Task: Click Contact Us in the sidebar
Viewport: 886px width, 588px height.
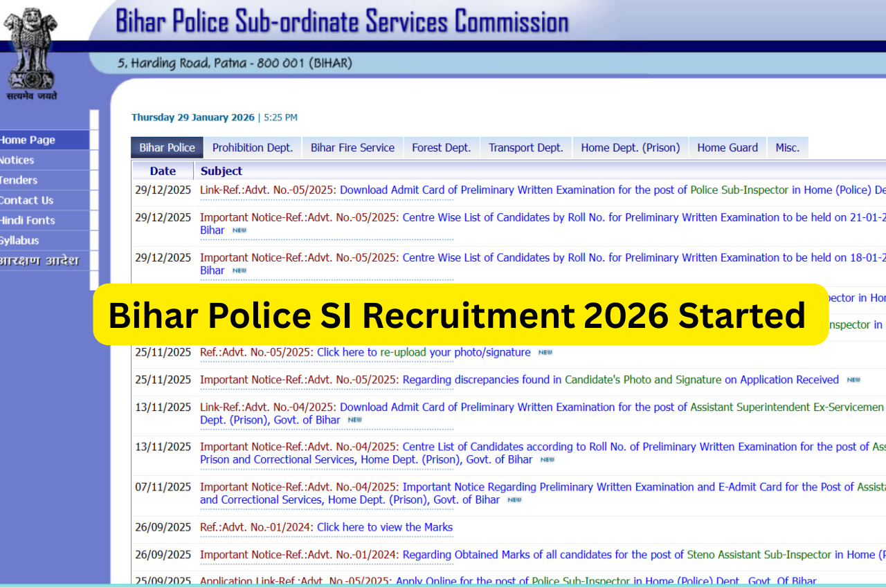Action: [x=26, y=200]
